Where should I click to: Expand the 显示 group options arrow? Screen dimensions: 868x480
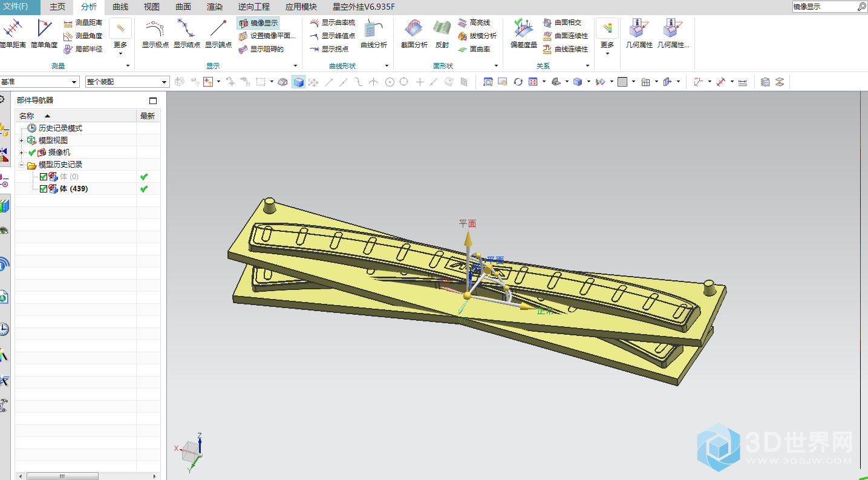[x=296, y=65]
